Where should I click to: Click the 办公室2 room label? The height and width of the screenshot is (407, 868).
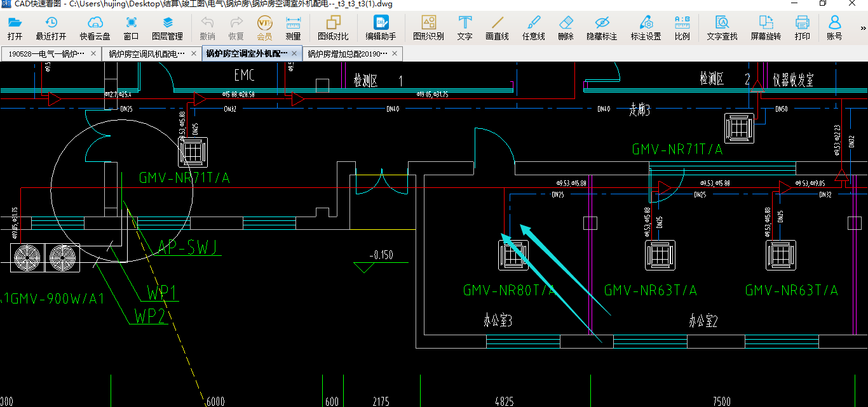tap(703, 321)
